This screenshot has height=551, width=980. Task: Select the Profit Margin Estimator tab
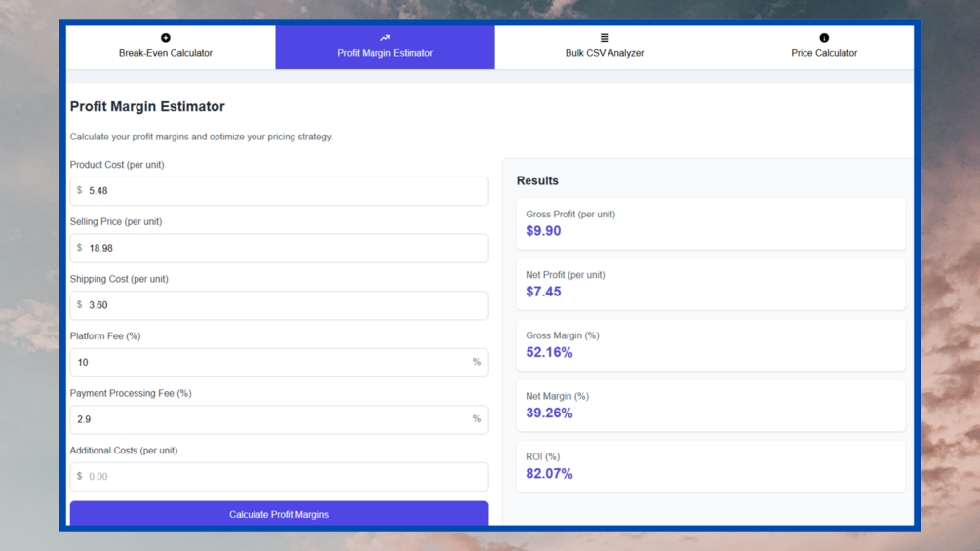click(385, 48)
